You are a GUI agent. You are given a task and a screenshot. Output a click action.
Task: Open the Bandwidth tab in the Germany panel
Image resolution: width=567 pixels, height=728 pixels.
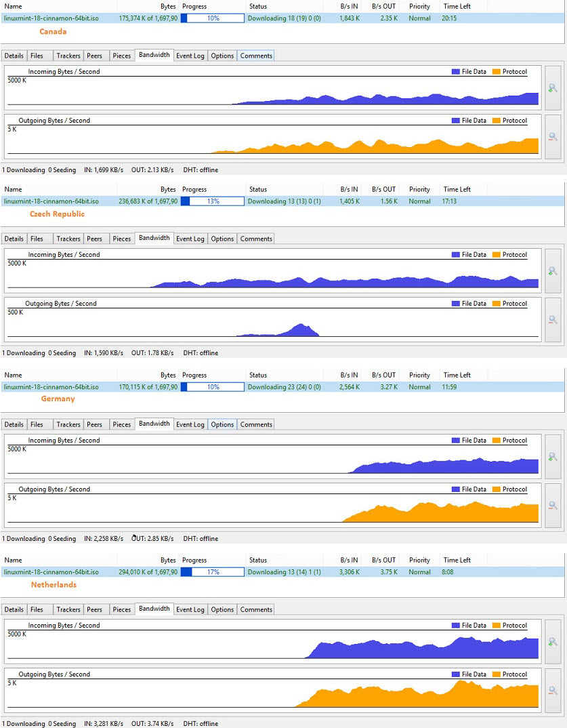pyautogui.click(x=154, y=424)
